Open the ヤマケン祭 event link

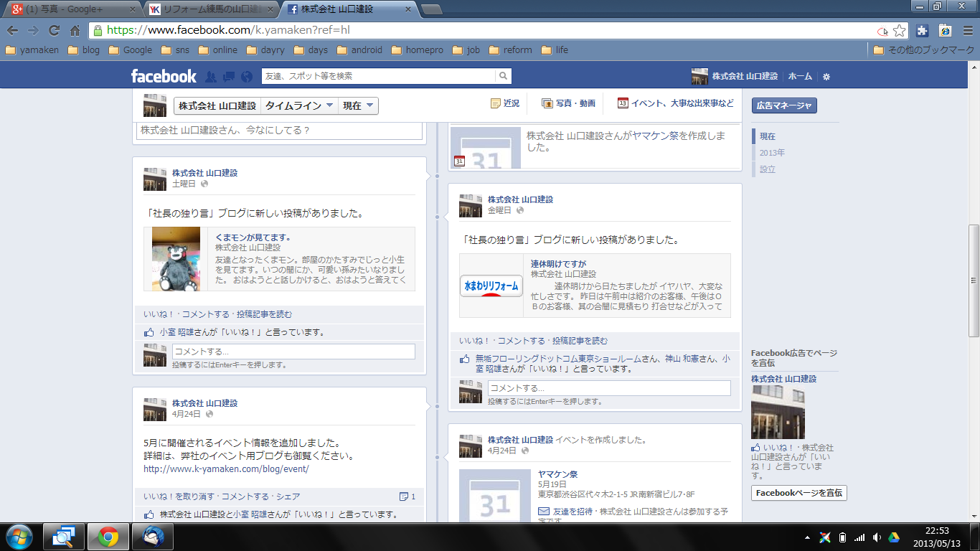pos(557,474)
